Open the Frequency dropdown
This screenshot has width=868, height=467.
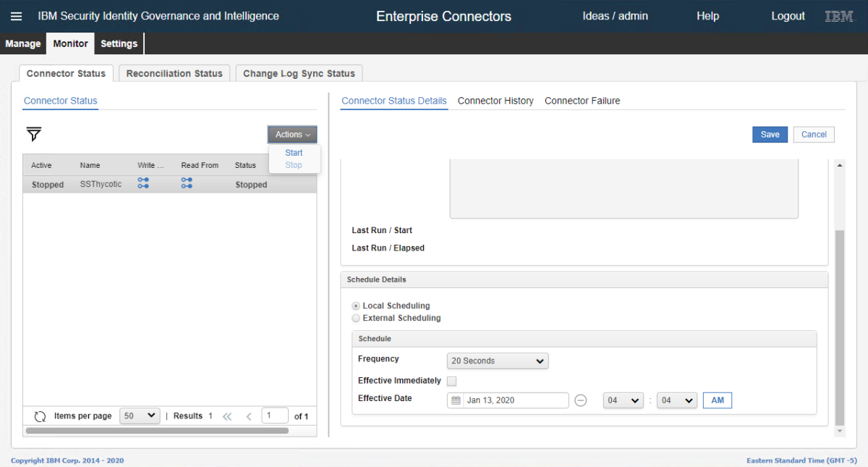(498, 361)
